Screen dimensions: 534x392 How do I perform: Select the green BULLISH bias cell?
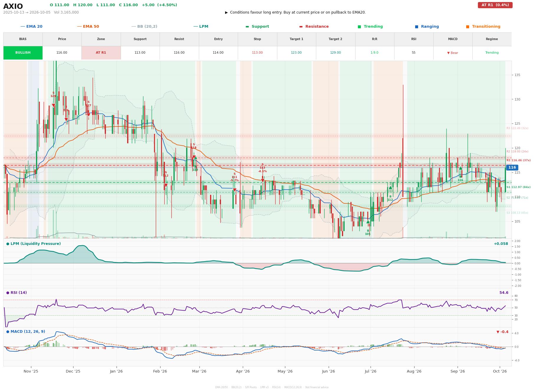coord(23,53)
